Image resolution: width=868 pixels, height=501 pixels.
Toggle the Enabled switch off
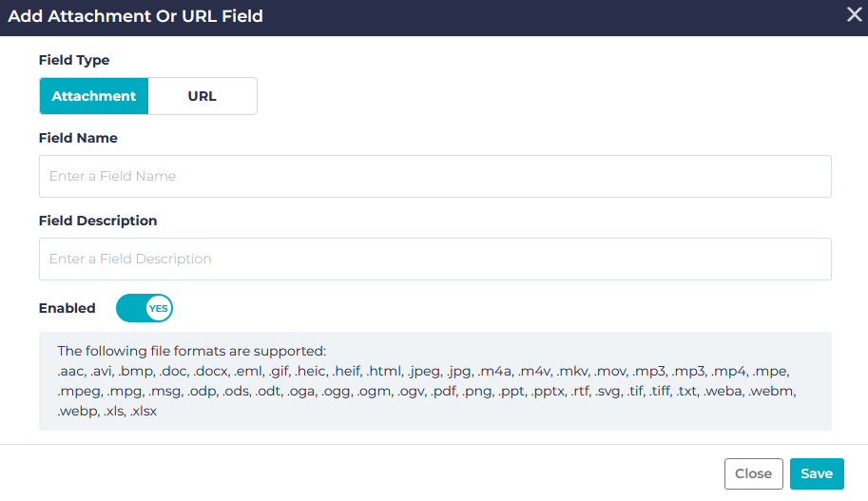point(145,308)
